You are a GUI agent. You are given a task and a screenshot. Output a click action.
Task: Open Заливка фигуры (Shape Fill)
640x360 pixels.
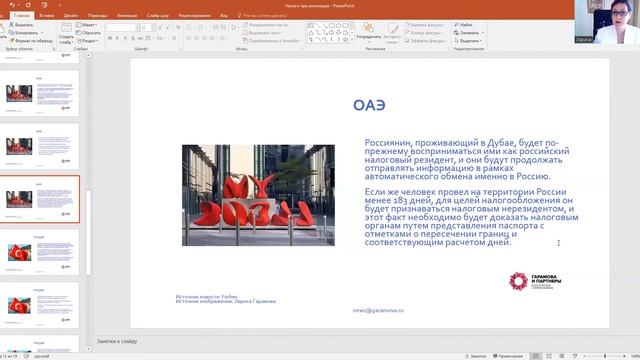click(424, 25)
